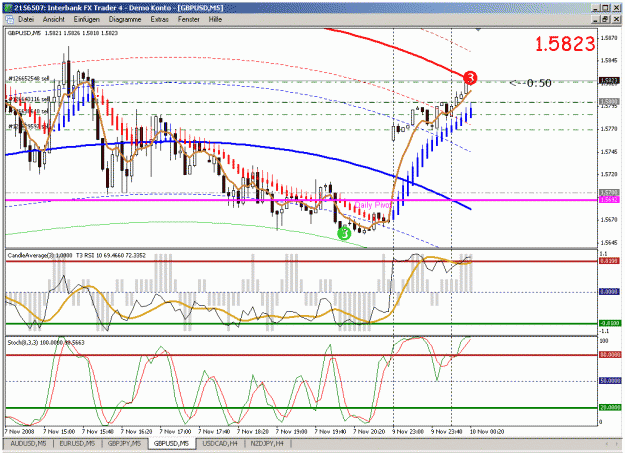Click the green 20 level tag in Stochastic panel
This screenshot has width=625, height=453.
click(610, 408)
